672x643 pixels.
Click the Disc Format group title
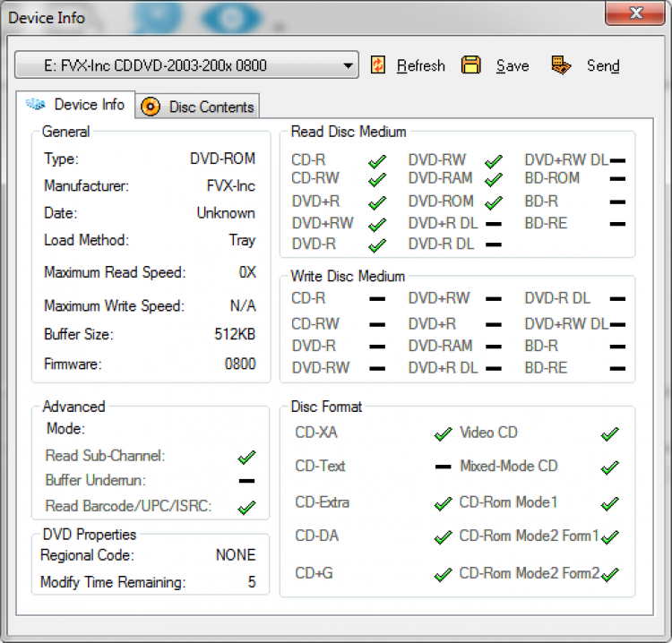326,407
